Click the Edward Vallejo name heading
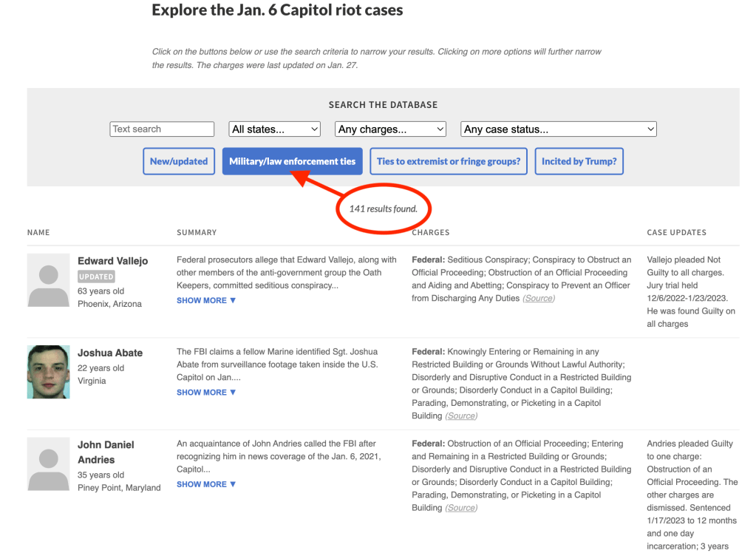The width and height of the screenshot is (756, 553). coord(113,261)
